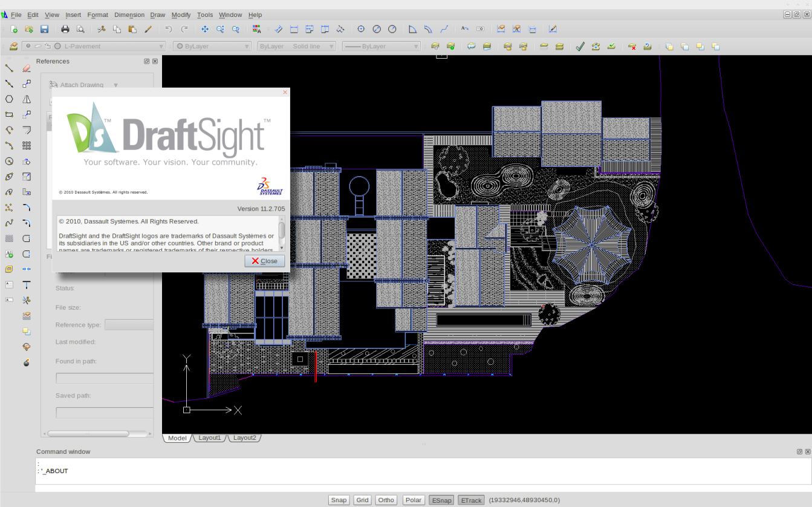
Task: Toggle Polar in the status bar
Action: [x=414, y=500]
